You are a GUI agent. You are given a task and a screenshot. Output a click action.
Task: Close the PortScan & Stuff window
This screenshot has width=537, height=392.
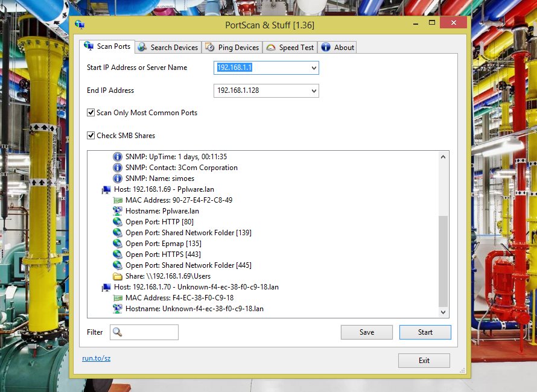pos(454,22)
